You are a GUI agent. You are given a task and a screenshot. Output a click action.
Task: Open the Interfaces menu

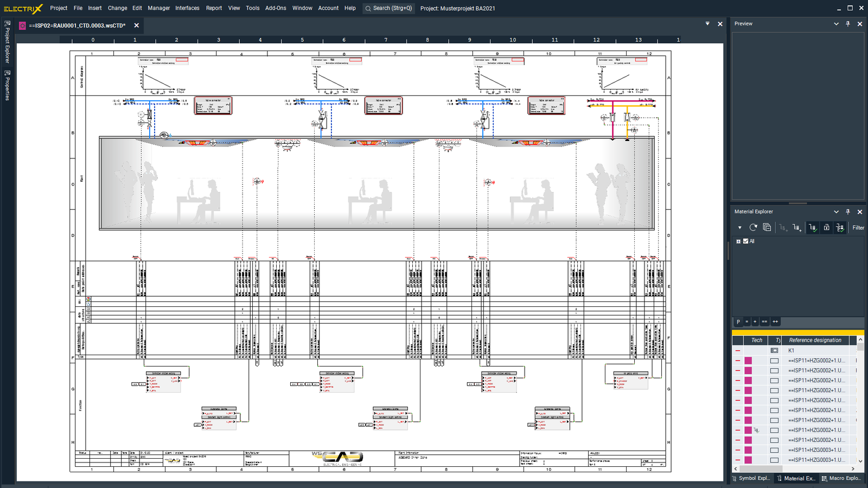coord(187,8)
